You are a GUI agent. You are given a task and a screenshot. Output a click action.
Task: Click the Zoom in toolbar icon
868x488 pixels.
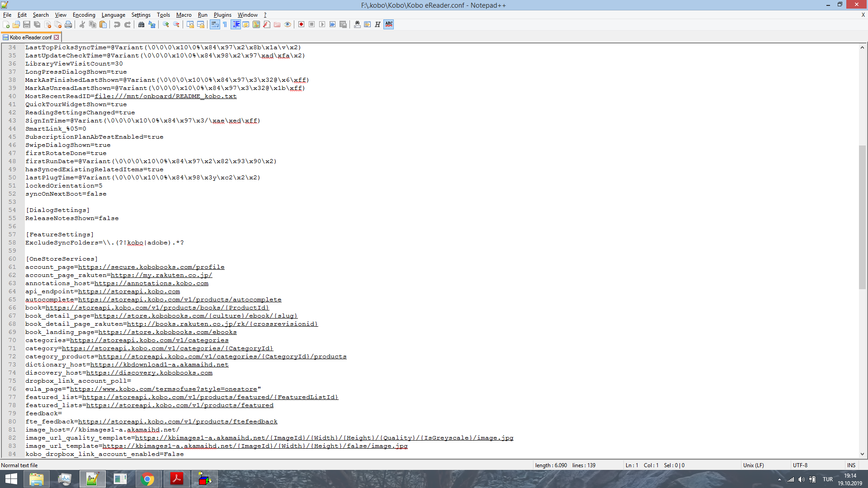(x=166, y=24)
